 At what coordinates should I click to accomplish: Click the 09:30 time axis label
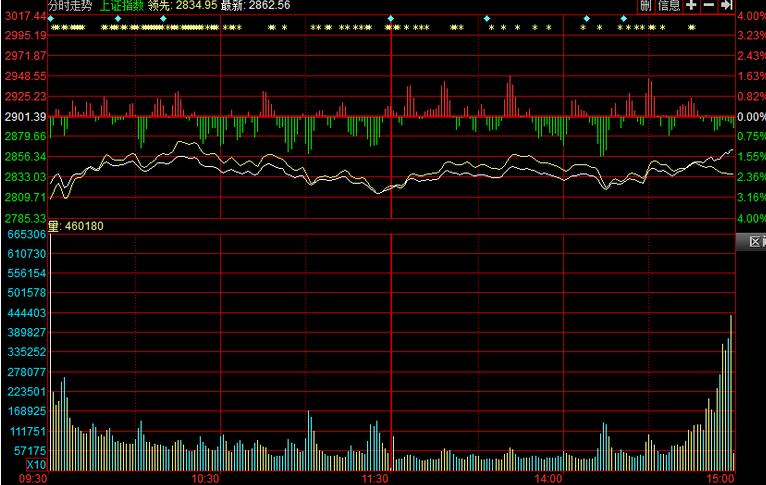[33, 479]
